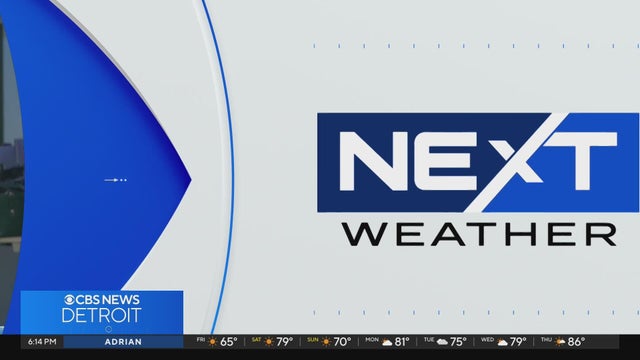Click the 6:14 PM time display
Screen dimensions: 640x360
42,342
